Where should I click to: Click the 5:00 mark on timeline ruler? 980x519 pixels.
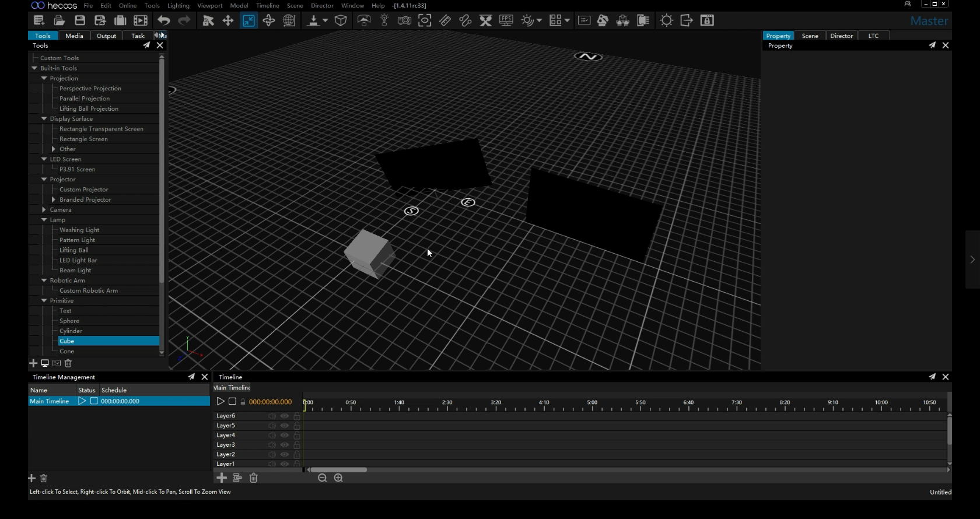[592, 402]
